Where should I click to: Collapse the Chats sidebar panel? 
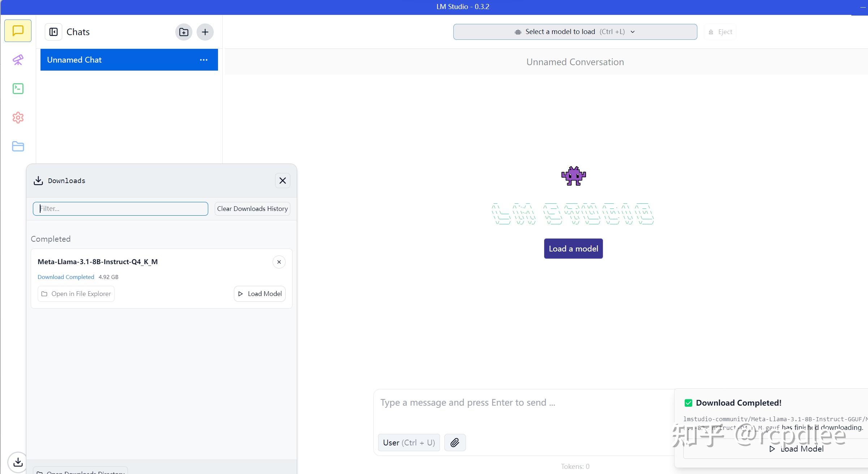click(54, 32)
